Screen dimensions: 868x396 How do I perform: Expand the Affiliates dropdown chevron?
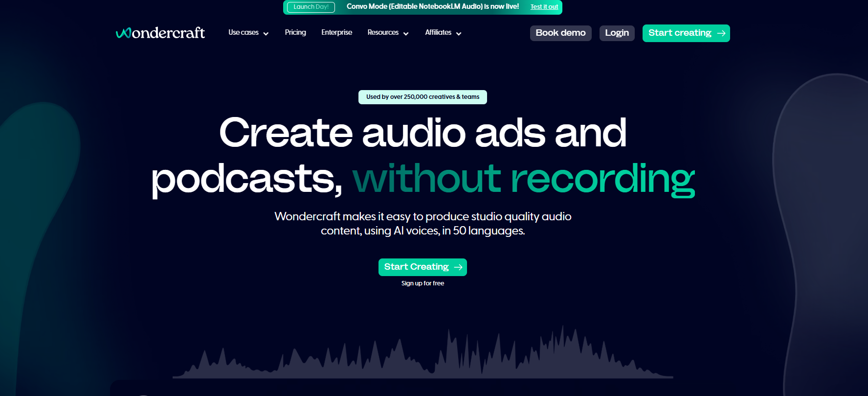459,34
